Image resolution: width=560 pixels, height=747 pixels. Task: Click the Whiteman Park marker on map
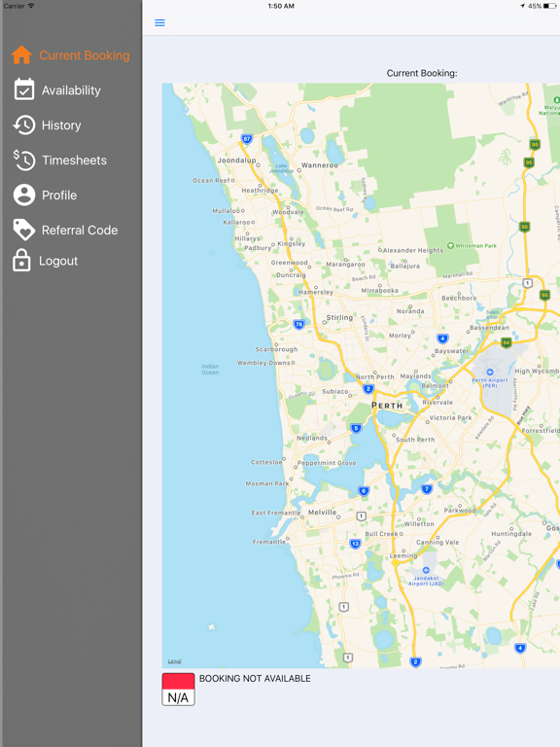450,246
